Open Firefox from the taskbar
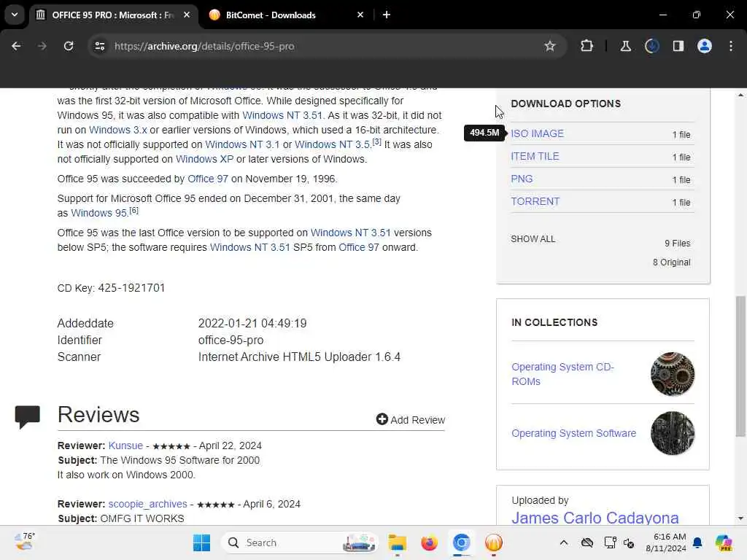 (429, 542)
